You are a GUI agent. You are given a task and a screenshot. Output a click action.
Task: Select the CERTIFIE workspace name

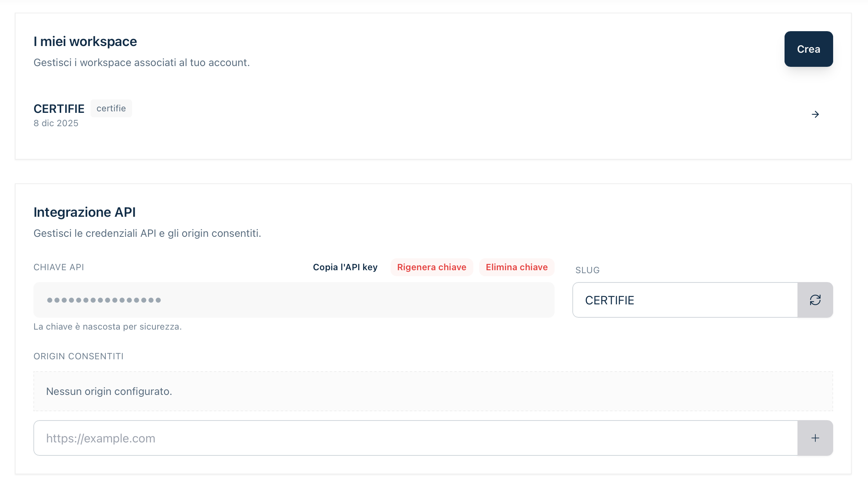[59, 109]
